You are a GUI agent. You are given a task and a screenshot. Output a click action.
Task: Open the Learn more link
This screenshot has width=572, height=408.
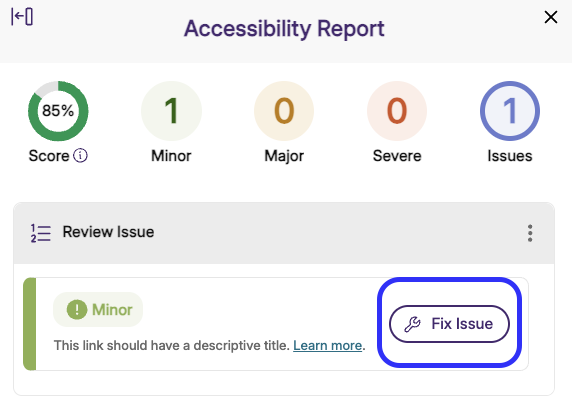(x=327, y=345)
